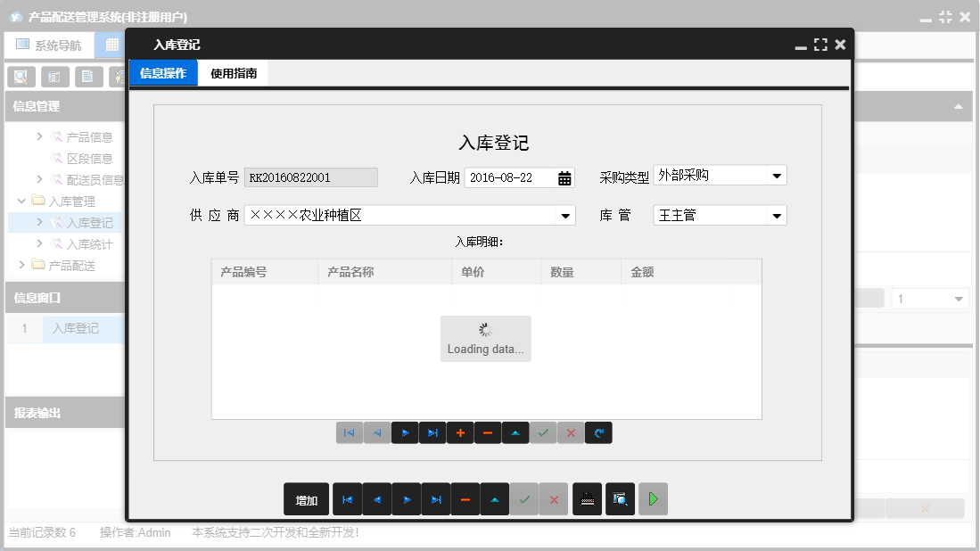Image resolution: width=980 pixels, height=551 pixels.
Task: Select the add (+) icon above the record navigator
Action: click(460, 432)
